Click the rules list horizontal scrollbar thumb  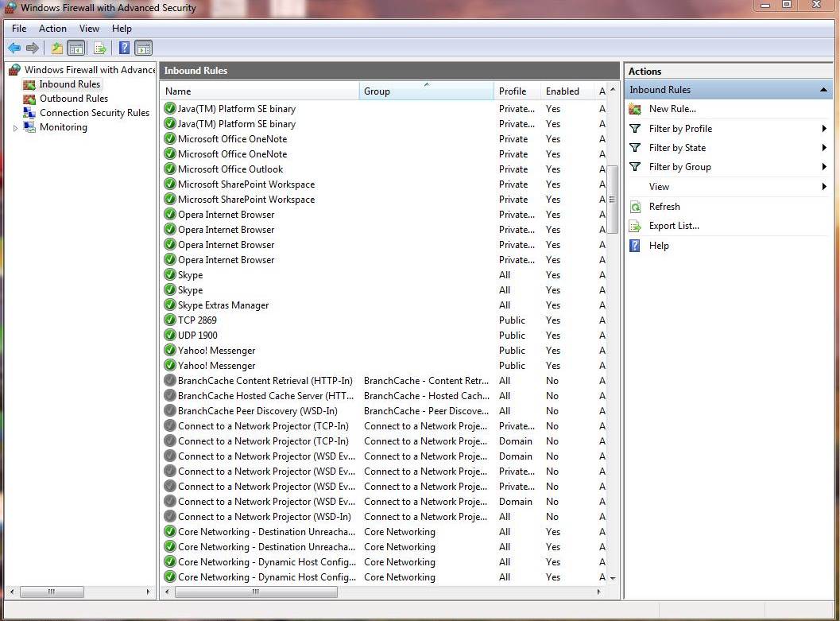coord(256,592)
